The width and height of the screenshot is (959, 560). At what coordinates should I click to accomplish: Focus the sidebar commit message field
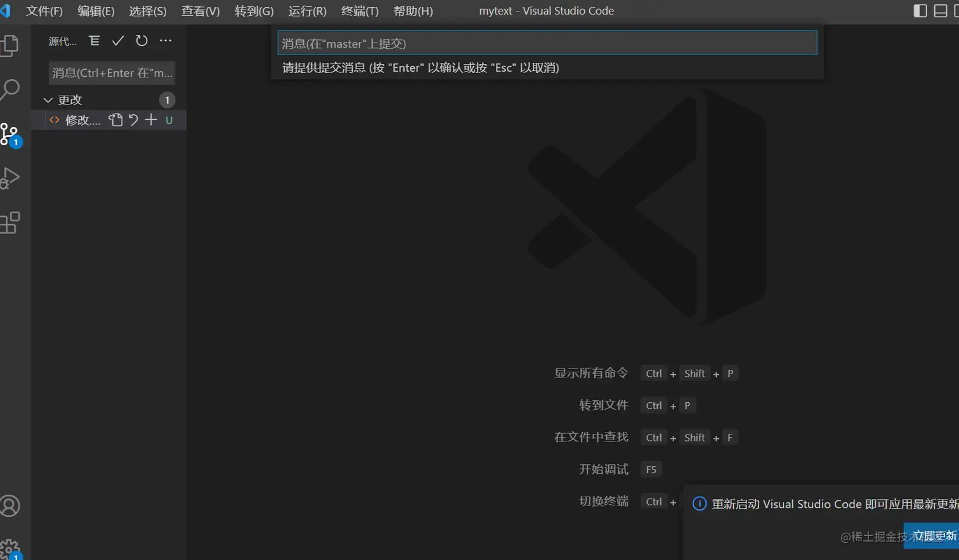pyautogui.click(x=112, y=73)
